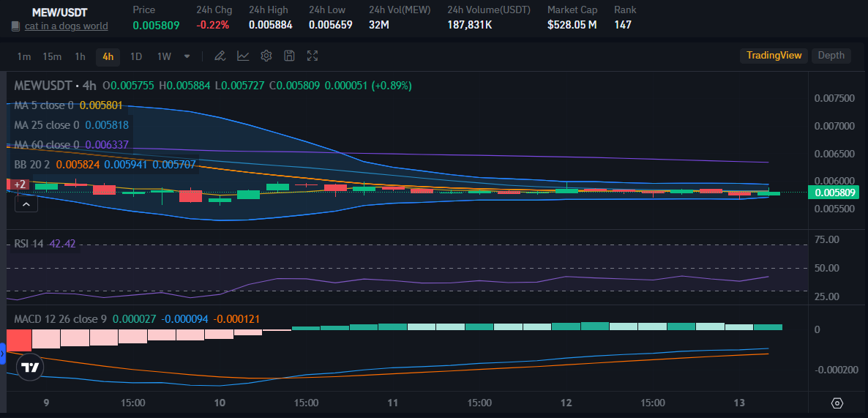Select the 4h timeframe
This screenshot has height=418, width=868.
[108, 56]
